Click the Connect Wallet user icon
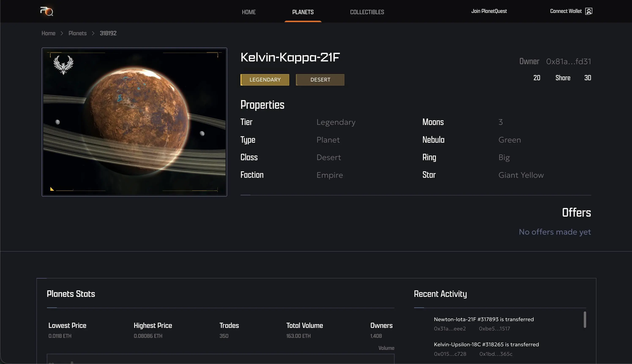This screenshot has height=364, width=632. click(x=588, y=11)
